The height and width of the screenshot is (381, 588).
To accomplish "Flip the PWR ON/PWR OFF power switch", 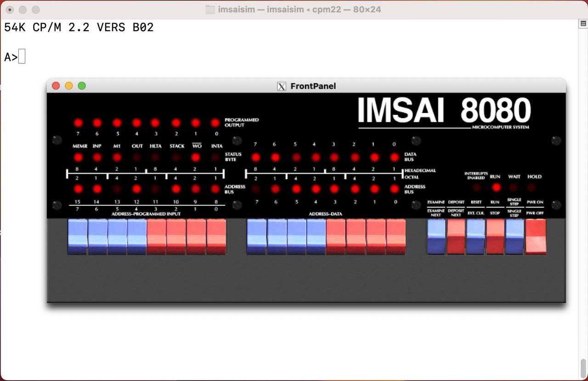I will click(x=535, y=237).
